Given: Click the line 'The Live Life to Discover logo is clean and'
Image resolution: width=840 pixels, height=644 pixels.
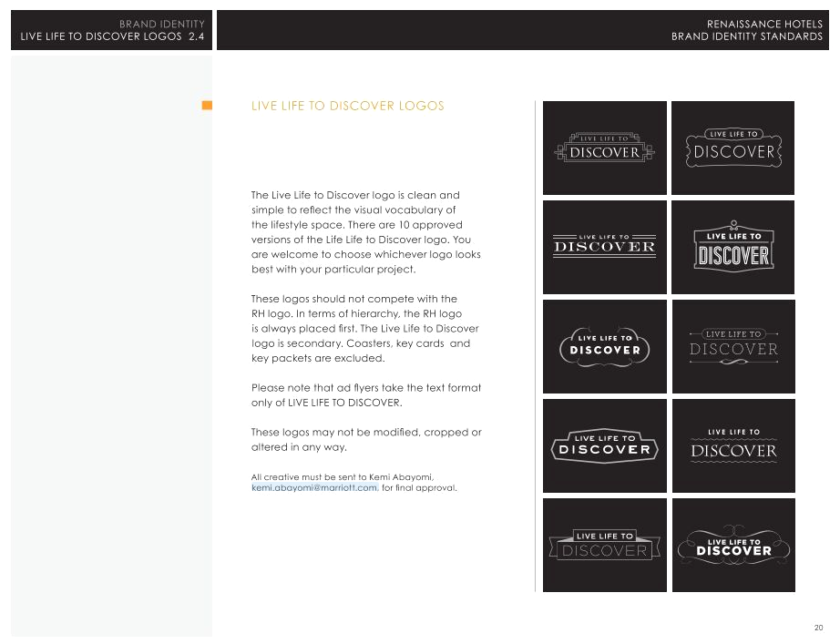Looking at the screenshot, I should coord(355,195).
